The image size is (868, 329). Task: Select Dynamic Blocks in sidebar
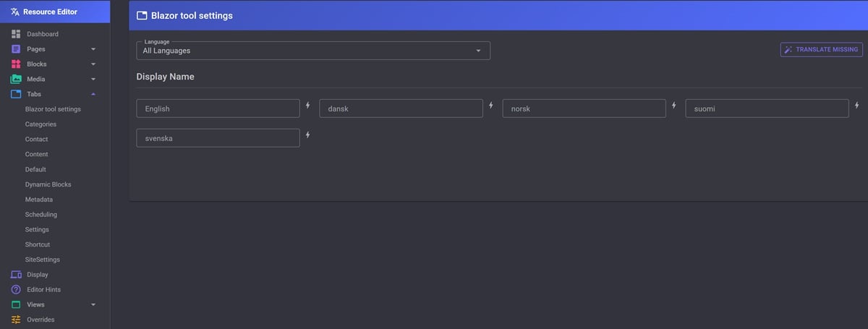pos(48,184)
